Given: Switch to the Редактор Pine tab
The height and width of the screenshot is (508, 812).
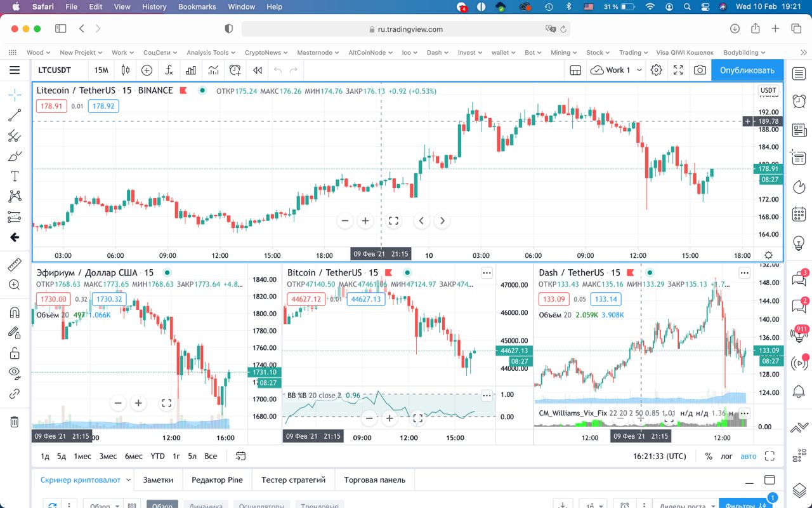Looking at the screenshot, I should tap(217, 480).
